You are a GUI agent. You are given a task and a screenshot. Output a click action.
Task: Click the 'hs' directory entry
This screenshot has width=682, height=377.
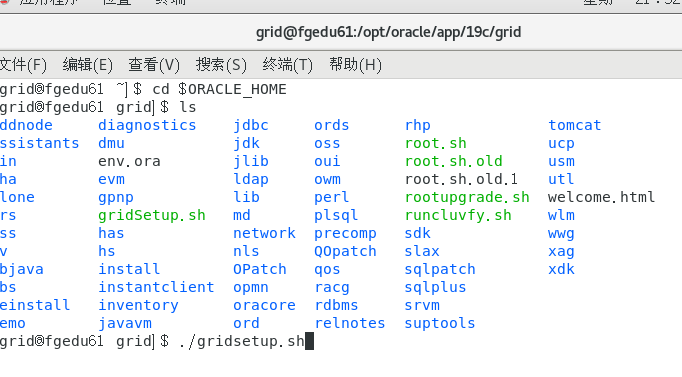[107, 251]
